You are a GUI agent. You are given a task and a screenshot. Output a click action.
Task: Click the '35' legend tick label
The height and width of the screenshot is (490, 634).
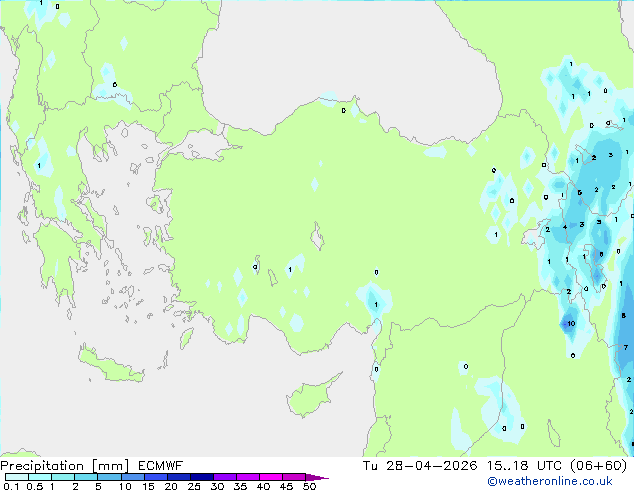pyautogui.click(x=240, y=486)
